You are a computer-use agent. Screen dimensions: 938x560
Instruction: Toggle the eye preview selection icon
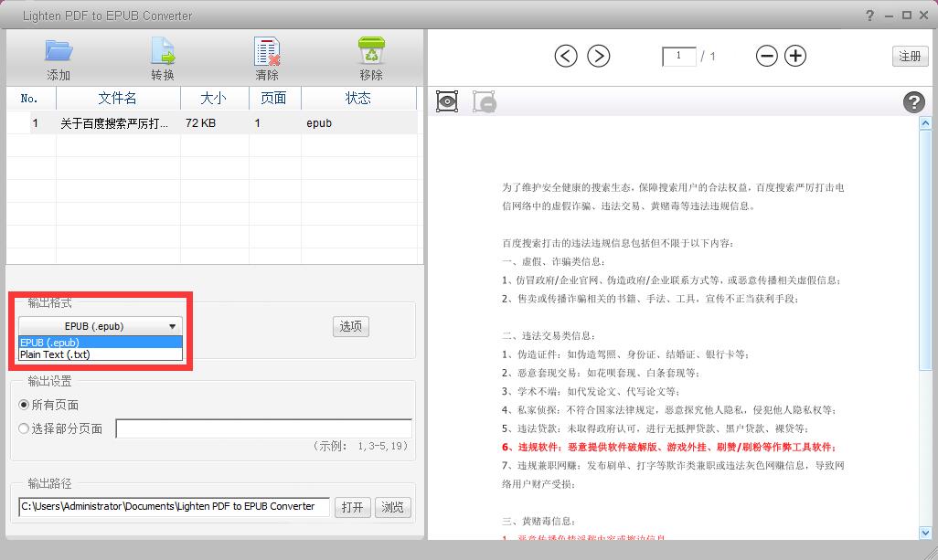point(447,101)
